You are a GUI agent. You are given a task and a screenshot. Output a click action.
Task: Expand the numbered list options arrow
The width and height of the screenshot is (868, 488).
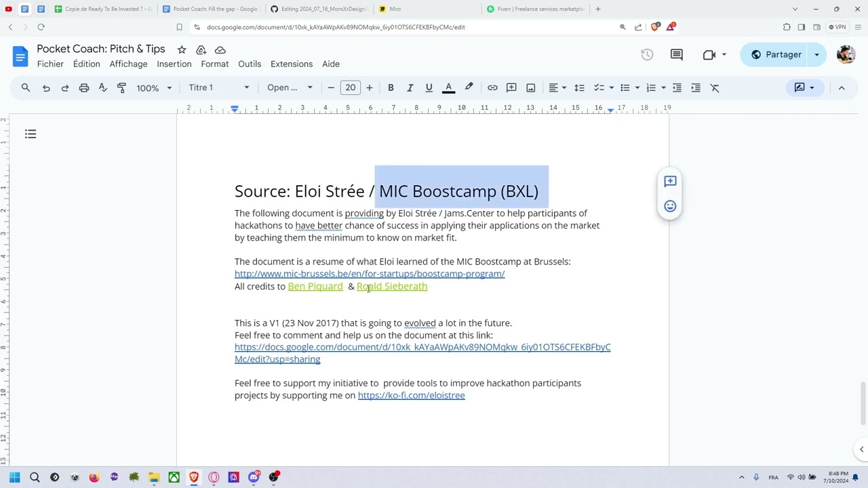663,87
